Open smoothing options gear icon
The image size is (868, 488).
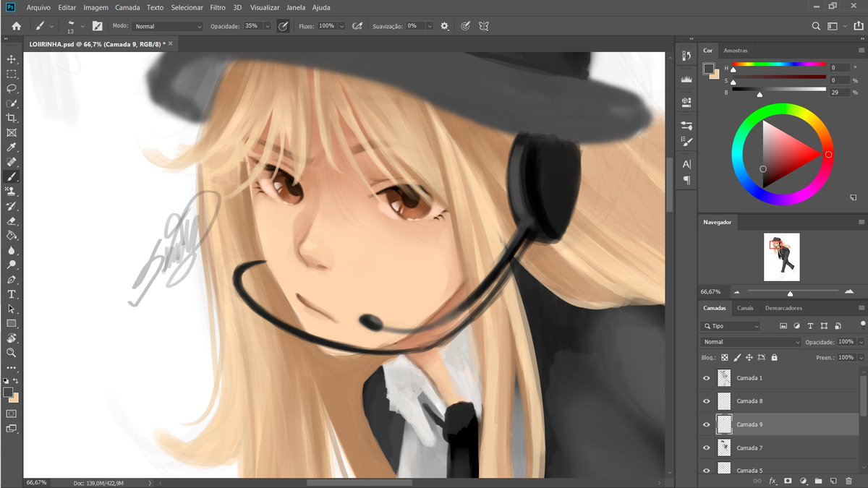(x=444, y=26)
